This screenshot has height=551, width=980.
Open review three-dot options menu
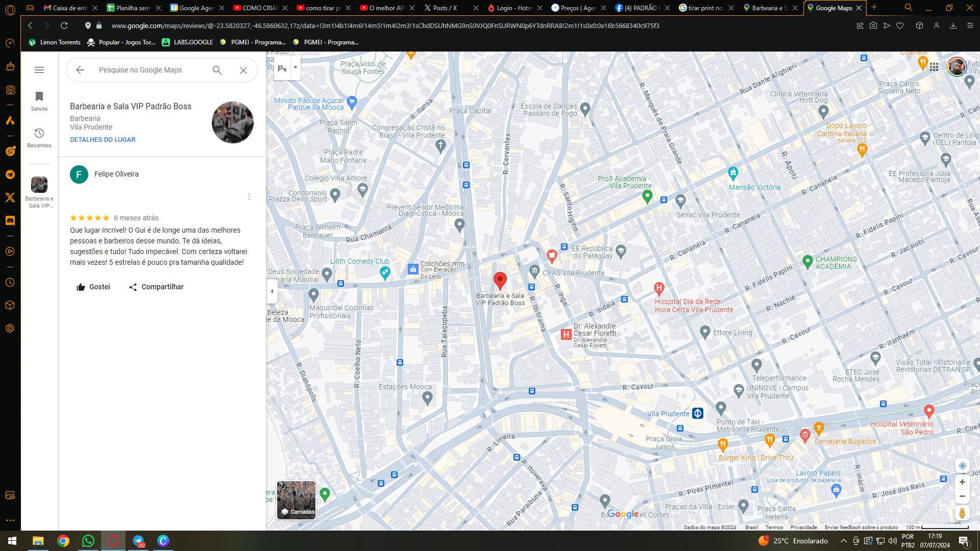pyautogui.click(x=249, y=197)
